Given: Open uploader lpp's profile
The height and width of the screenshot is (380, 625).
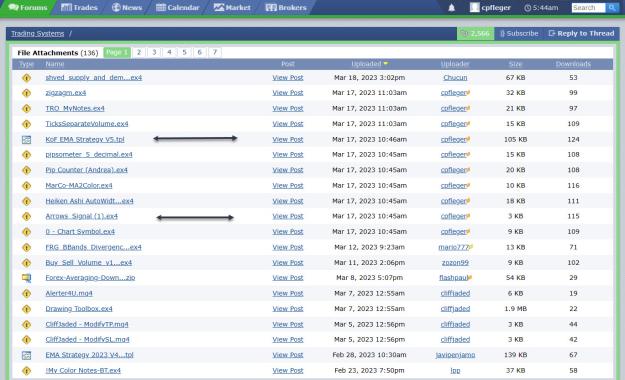Looking at the screenshot, I should [x=455, y=371].
